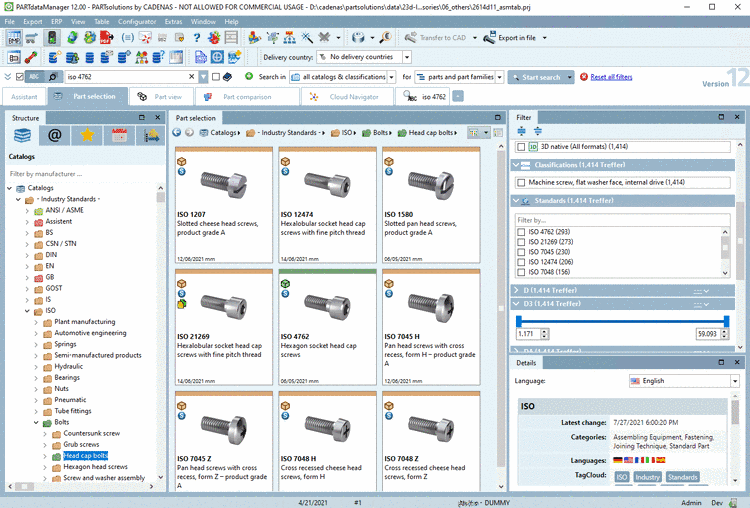Click the gray crossed tools icon

pos(324,37)
